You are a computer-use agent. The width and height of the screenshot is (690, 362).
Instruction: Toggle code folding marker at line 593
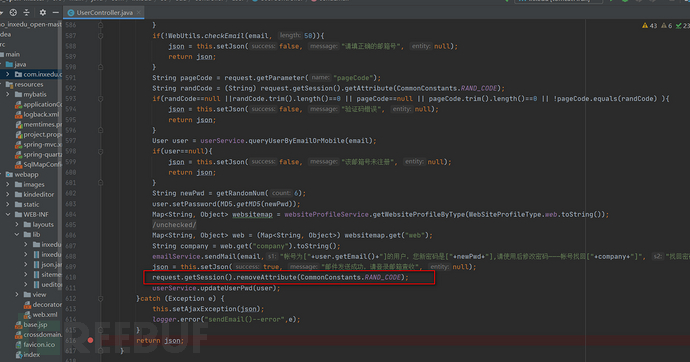(x=100, y=99)
